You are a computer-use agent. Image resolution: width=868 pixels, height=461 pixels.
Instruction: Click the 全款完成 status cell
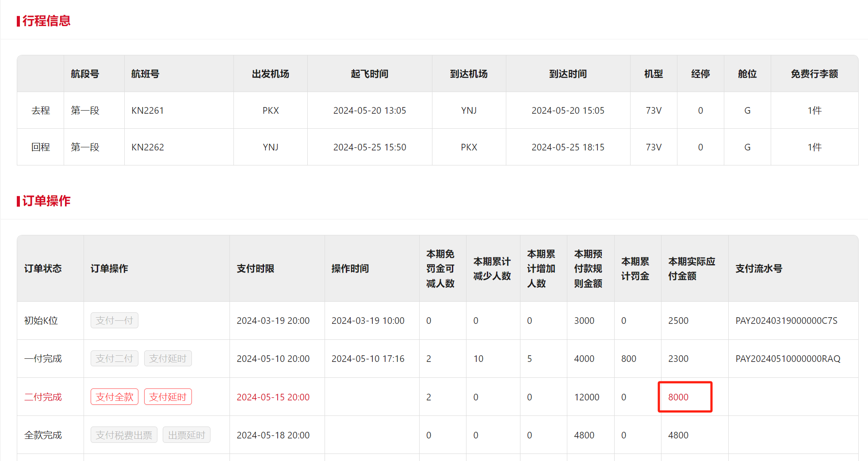point(43,435)
